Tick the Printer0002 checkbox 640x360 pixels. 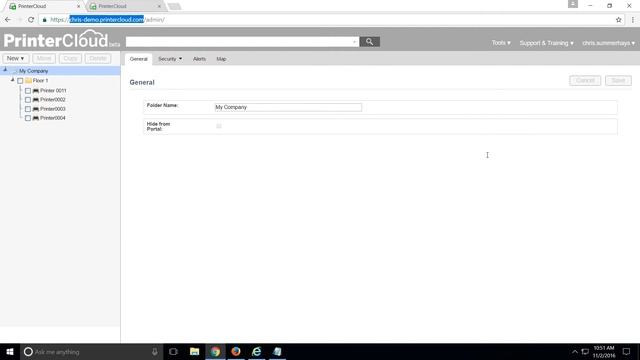[x=28, y=100]
